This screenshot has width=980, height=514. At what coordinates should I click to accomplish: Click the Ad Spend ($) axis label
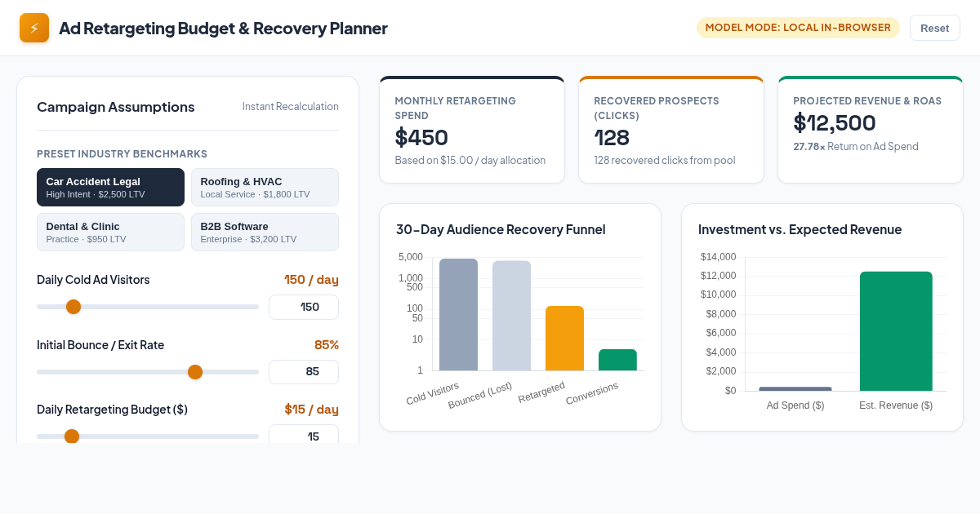tap(795, 405)
